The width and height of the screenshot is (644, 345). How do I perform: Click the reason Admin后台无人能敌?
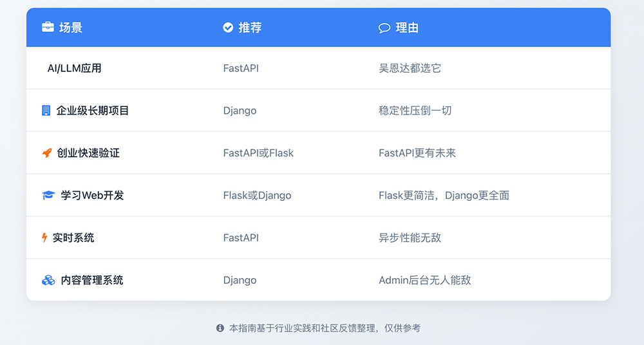pos(424,280)
